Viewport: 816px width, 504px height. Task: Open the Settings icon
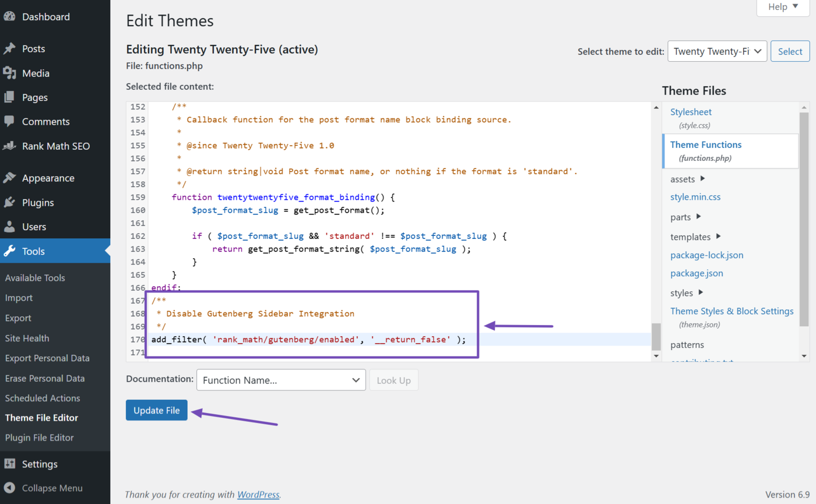pyautogui.click(x=10, y=464)
